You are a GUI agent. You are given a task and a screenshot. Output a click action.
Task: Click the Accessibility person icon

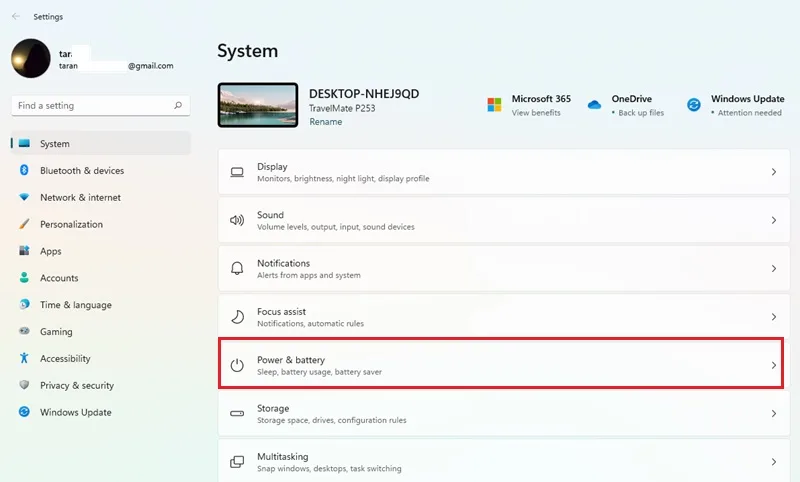tap(24, 358)
